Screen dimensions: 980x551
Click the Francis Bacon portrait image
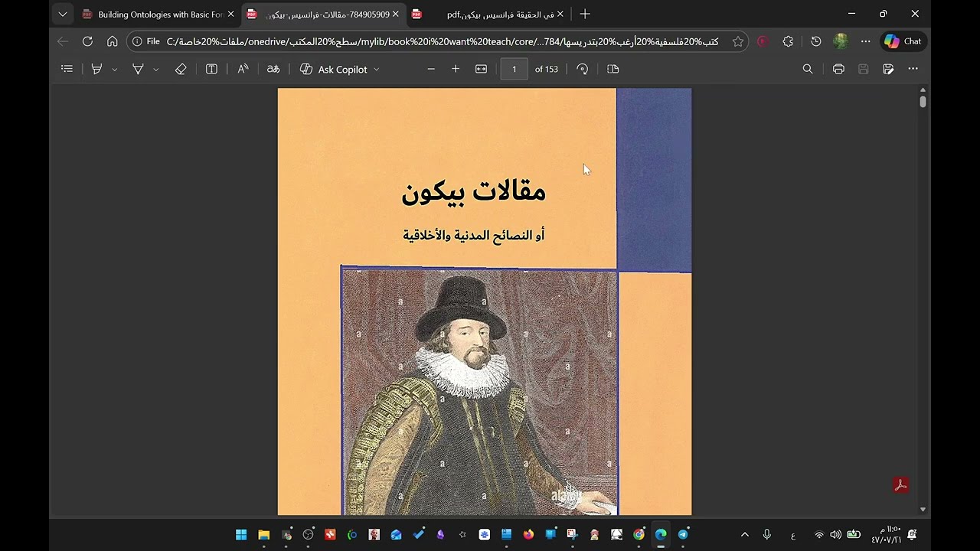[479, 391]
